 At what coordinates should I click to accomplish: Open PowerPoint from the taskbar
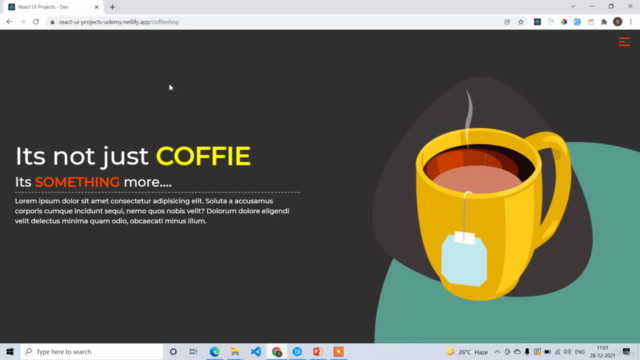click(318, 351)
